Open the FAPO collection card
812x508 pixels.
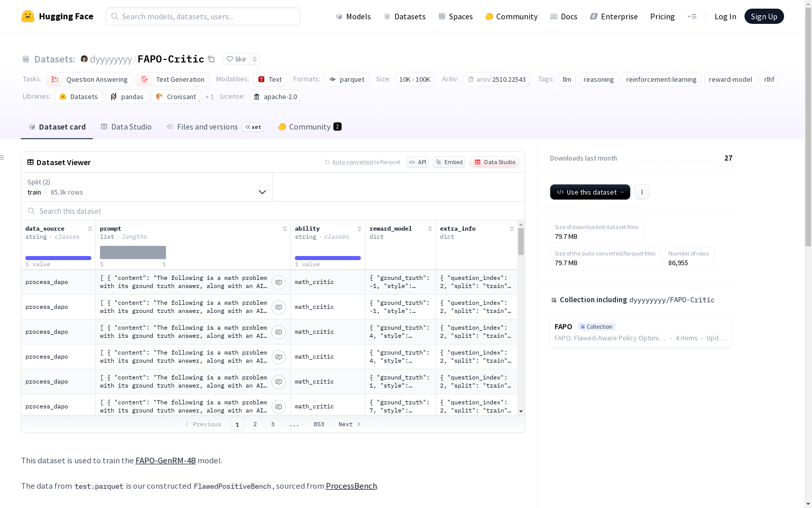[641, 332]
